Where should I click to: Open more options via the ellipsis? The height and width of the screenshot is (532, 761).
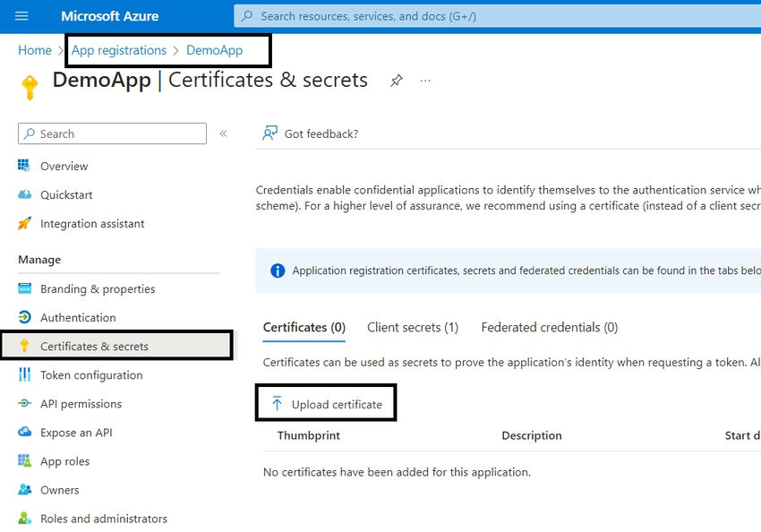point(424,81)
